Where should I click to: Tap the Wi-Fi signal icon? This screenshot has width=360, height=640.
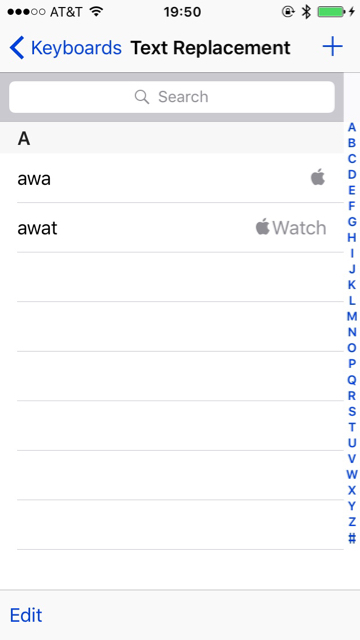pyautogui.click(x=96, y=11)
